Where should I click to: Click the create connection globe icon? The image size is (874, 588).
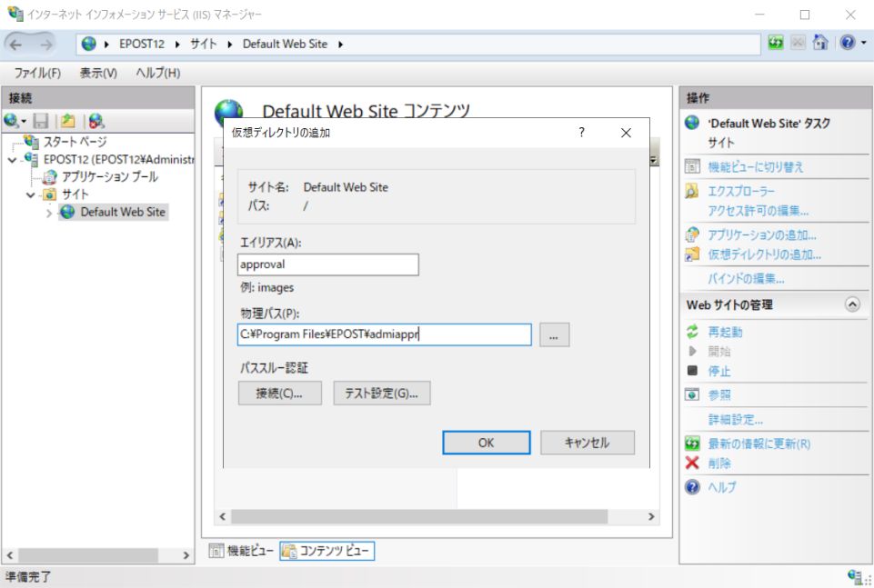click(x=11, y=121)
